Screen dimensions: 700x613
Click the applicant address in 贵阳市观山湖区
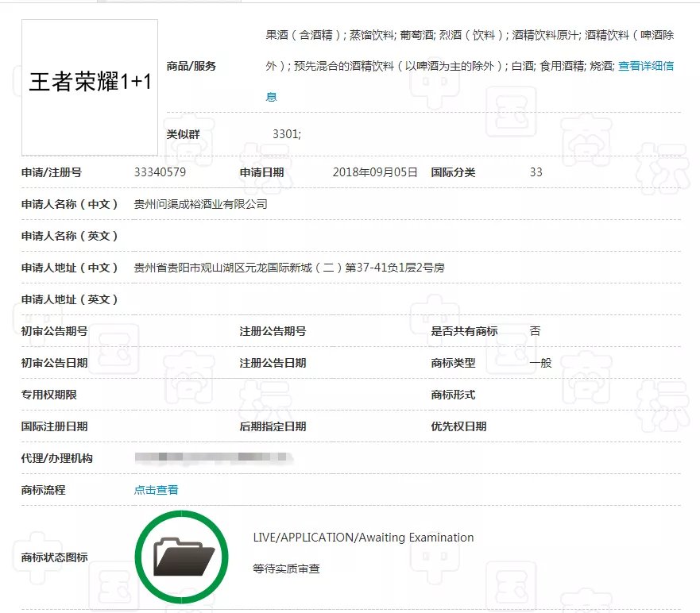(x=289, y=268)
